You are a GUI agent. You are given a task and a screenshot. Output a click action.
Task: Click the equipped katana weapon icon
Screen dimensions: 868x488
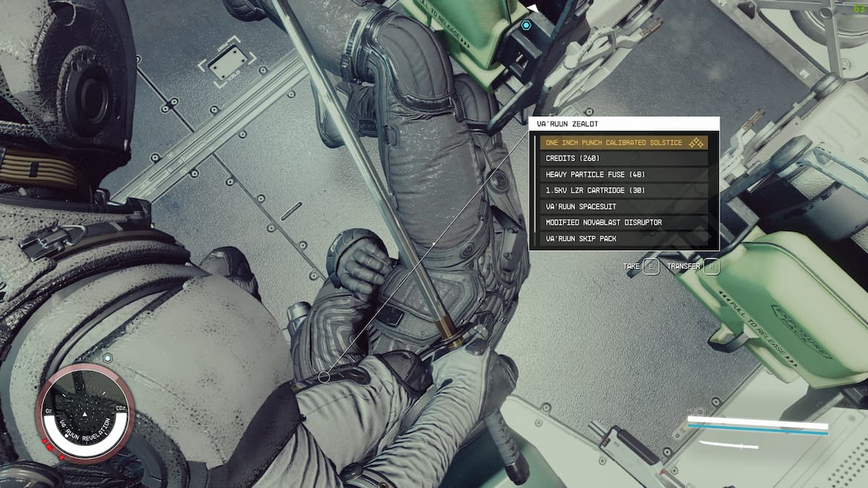[x=728, y=445]
